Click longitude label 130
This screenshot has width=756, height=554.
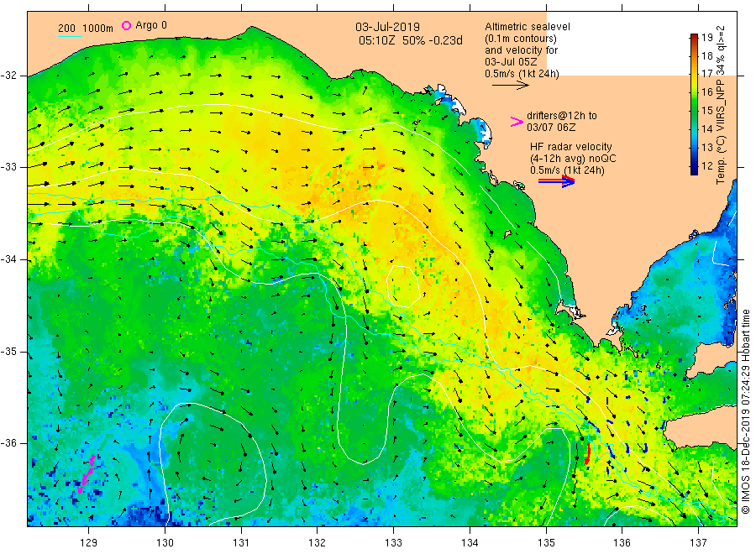165,543
